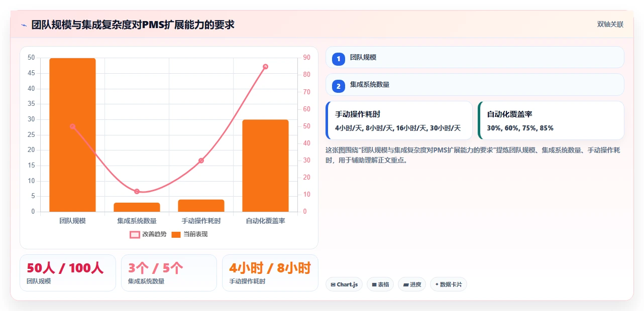Click the orange 当前表现 legend swatch
This screenshot has height=311, width=644.
coord(176,234)
